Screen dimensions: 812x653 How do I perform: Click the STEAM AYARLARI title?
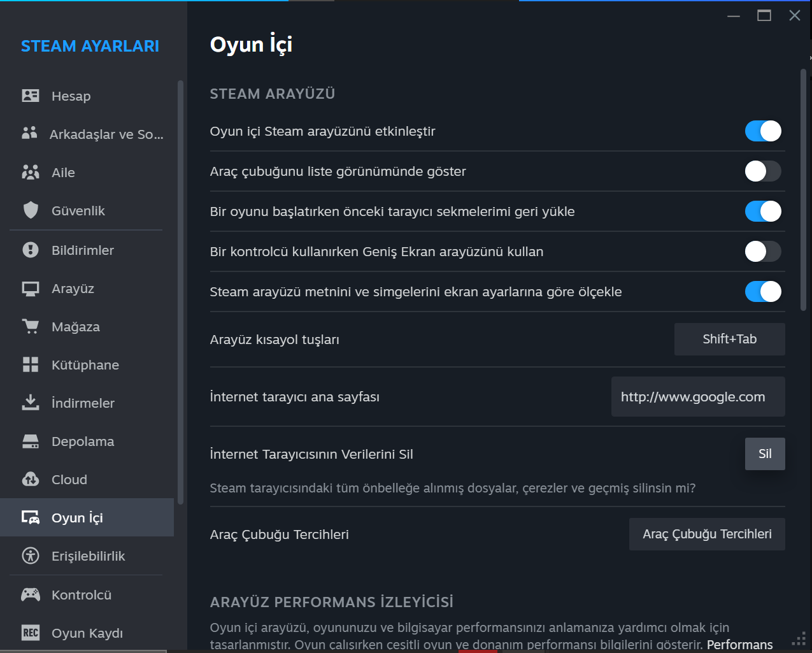(x=90, y=46)
